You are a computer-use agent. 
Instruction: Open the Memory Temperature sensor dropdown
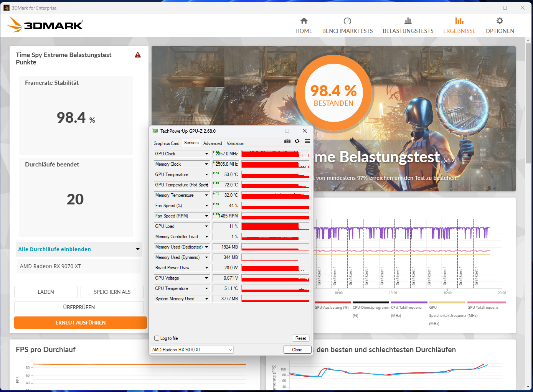point(206,195)
